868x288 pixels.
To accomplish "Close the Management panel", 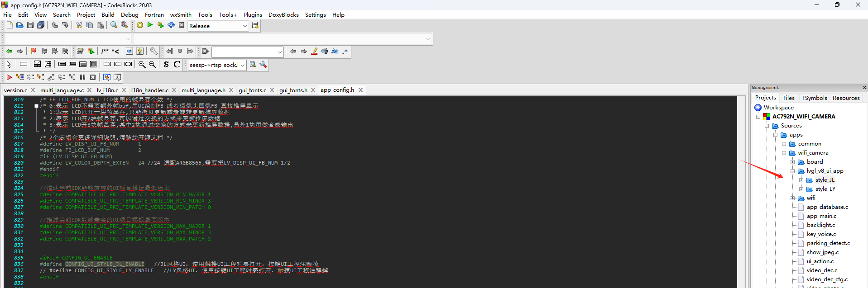I will point(864,87).
